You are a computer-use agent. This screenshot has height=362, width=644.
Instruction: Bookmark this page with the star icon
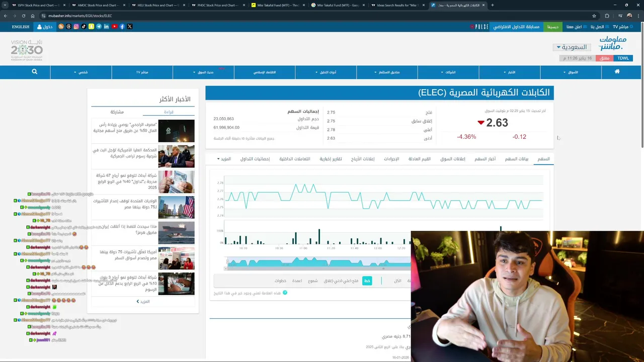(594, 16)
